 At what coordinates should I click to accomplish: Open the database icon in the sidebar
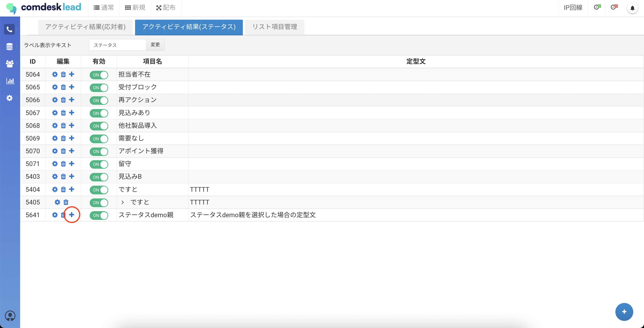click(9, 46)
